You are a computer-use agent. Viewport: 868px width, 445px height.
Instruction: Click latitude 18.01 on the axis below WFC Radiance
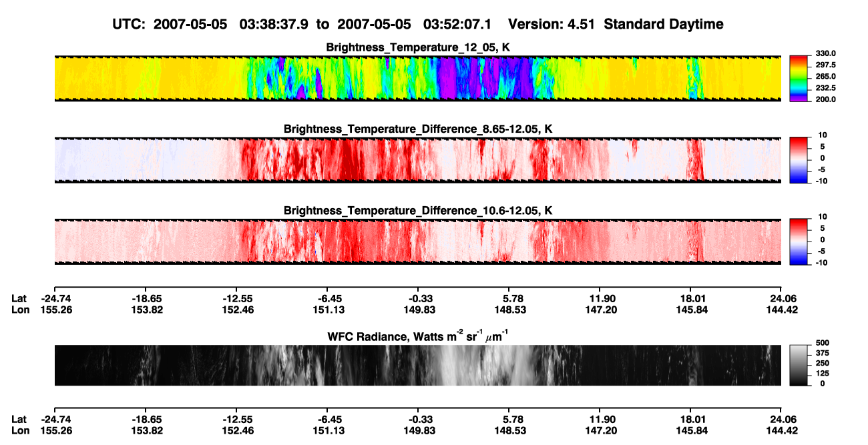[x=691, y=420]
